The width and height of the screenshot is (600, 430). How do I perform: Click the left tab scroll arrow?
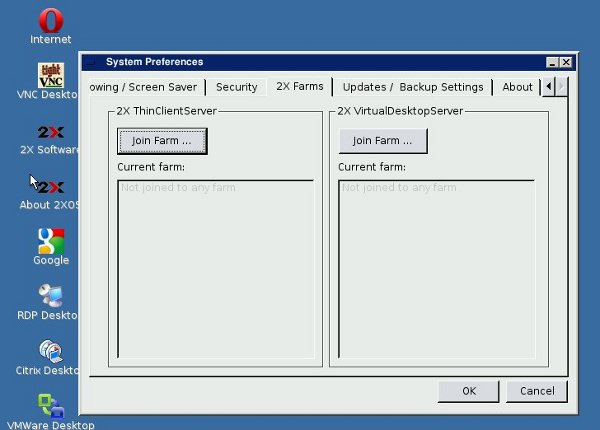tap(549, 86)
